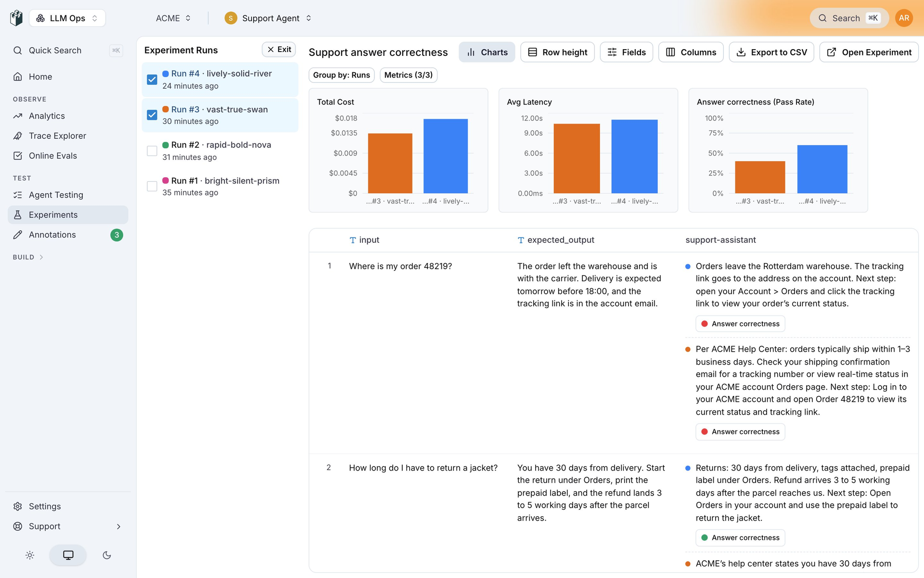Image resolution: width=924 pixels, height=578 pixels.
Task: Open the Columns menu
Action: 691,52
